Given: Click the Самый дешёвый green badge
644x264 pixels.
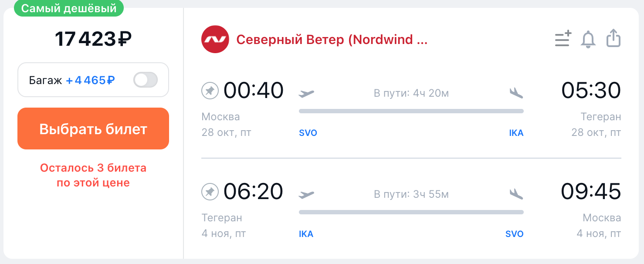Looking at the screenshot, I should click(x=69, y=8).
